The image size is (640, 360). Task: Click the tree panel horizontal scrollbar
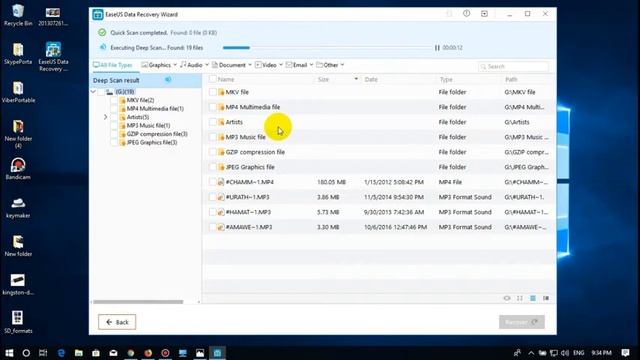pos(138,302)
